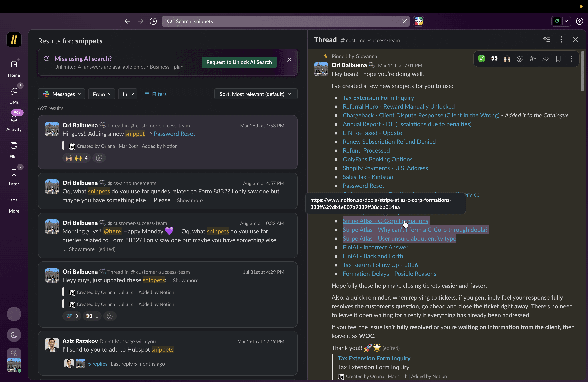This screenshot has width=588, height=382.
Task: Open Later bookmarks in sidebar
Action: click(14, 177)
